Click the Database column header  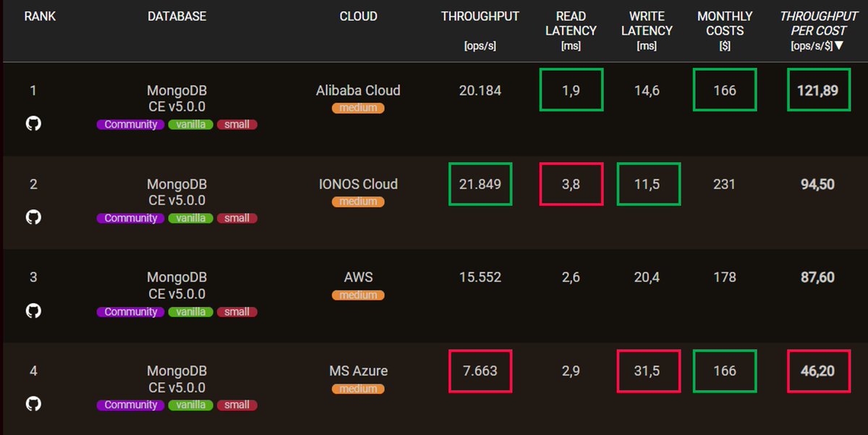pyautogui.click(x=177, y=16)
